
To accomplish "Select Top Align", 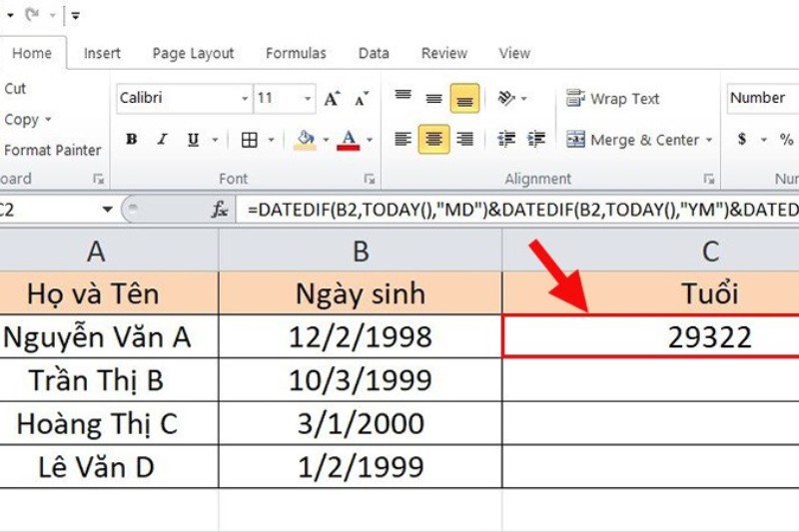I will (x=403, y=97).
